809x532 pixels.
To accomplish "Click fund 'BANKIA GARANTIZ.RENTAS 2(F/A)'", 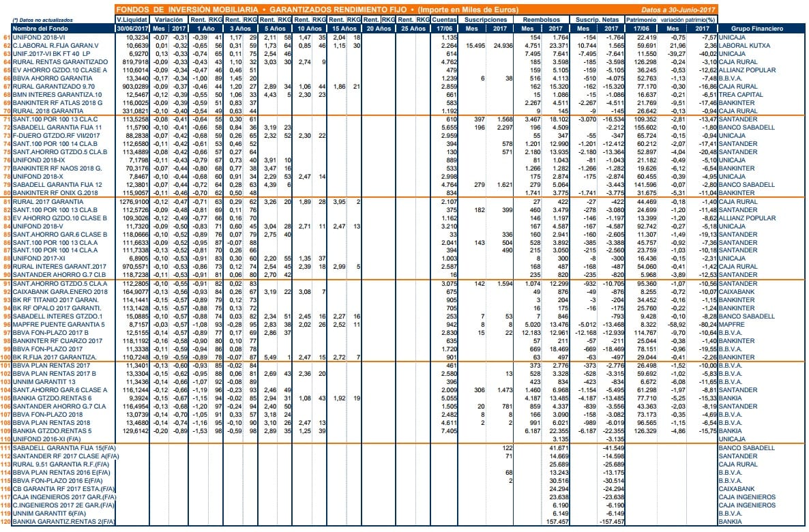I will coord(63,522).
